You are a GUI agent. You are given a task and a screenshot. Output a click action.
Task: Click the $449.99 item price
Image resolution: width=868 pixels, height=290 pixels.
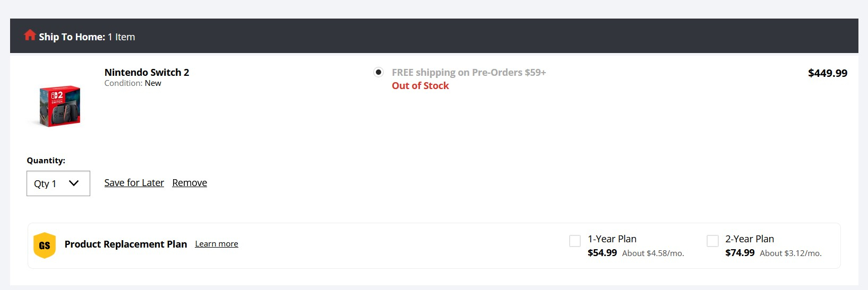[827, 73]
